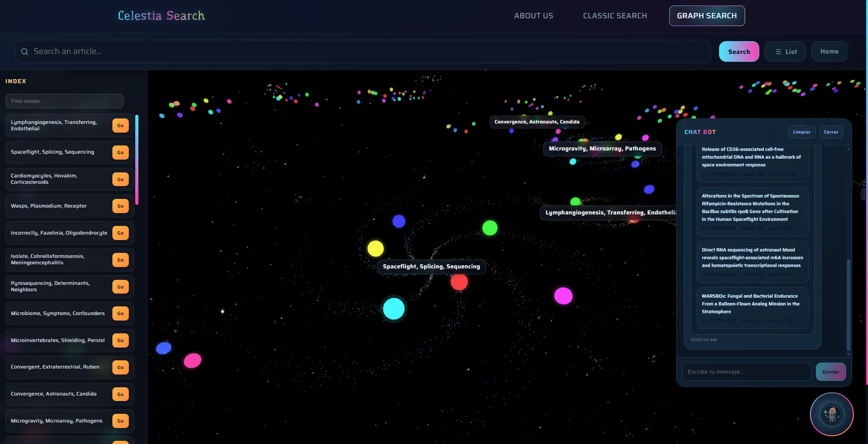
Task: Click the scroll-up chevron in the chat panel
Action: pyautogui.click(x=848, y=149)
